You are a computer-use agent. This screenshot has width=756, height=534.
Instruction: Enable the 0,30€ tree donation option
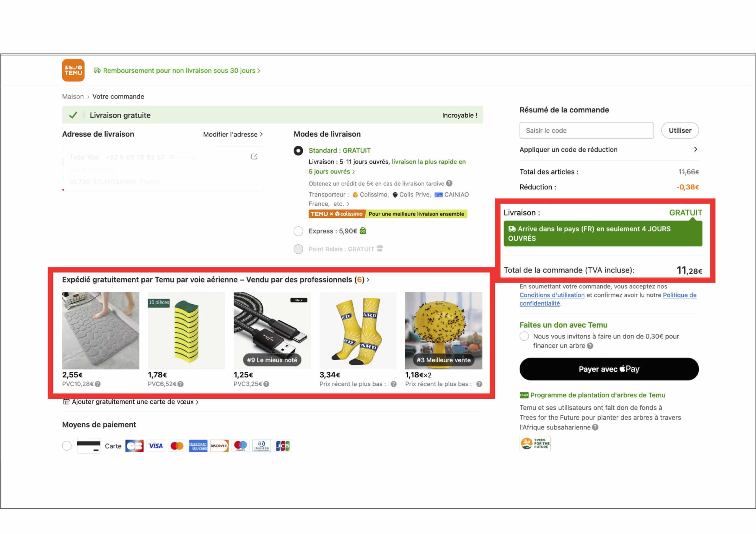524,337
